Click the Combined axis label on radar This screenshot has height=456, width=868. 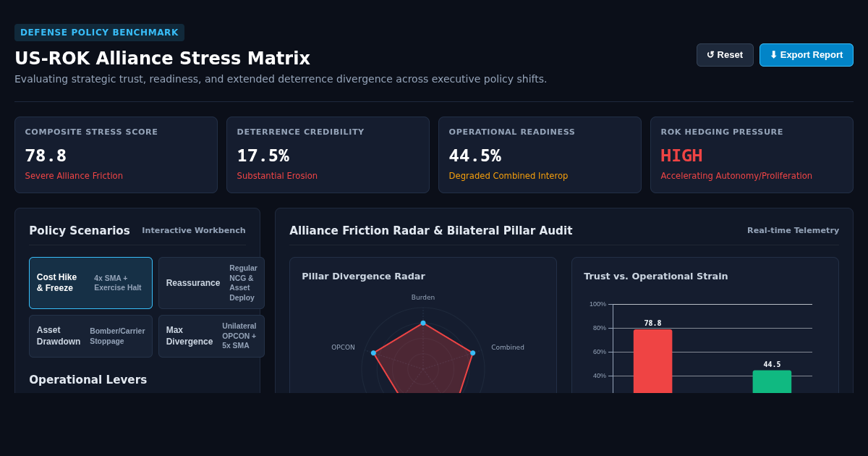(x=508, y=347)
